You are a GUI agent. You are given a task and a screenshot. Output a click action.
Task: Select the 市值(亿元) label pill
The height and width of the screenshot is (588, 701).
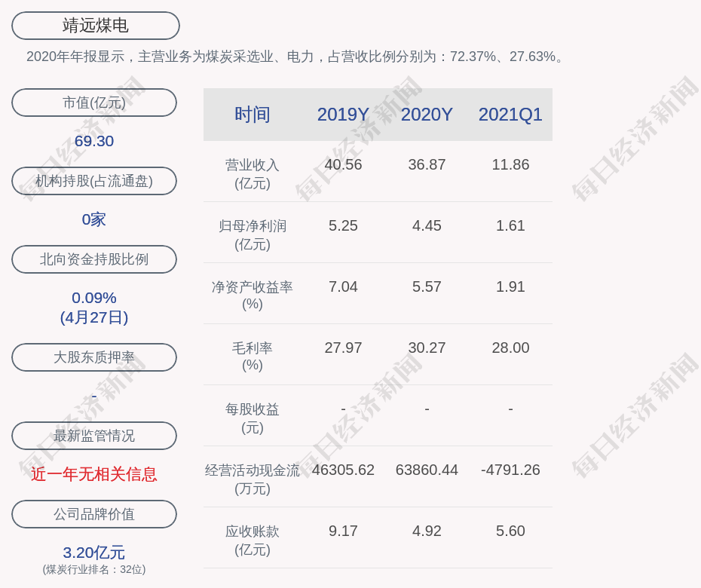[94, 103]
